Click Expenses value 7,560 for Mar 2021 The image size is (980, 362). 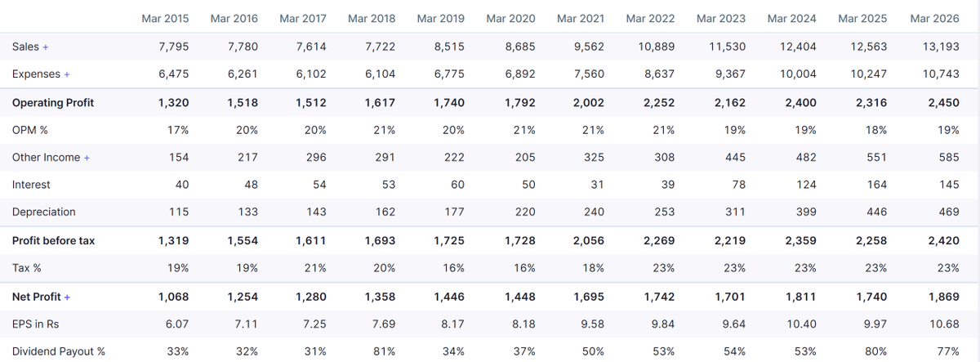590,74
